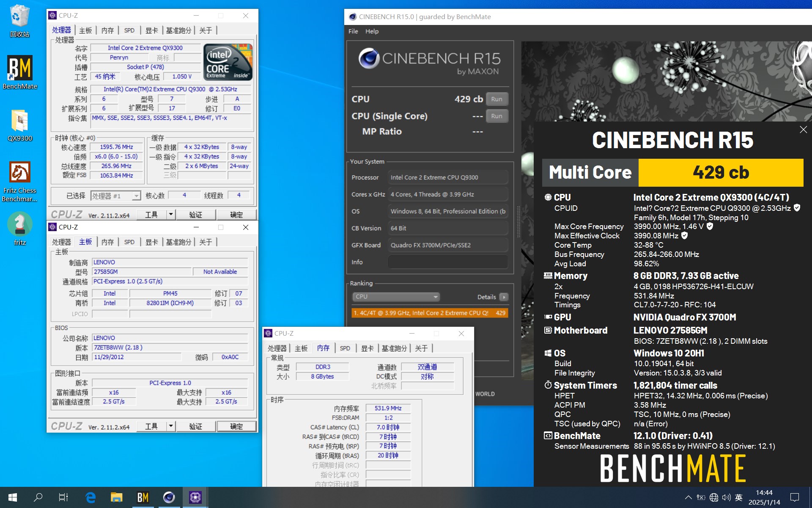This screenshot has height=508, width=812.
Task: Open the Recycle Bin desktop icon
Action: pos(19,21)
